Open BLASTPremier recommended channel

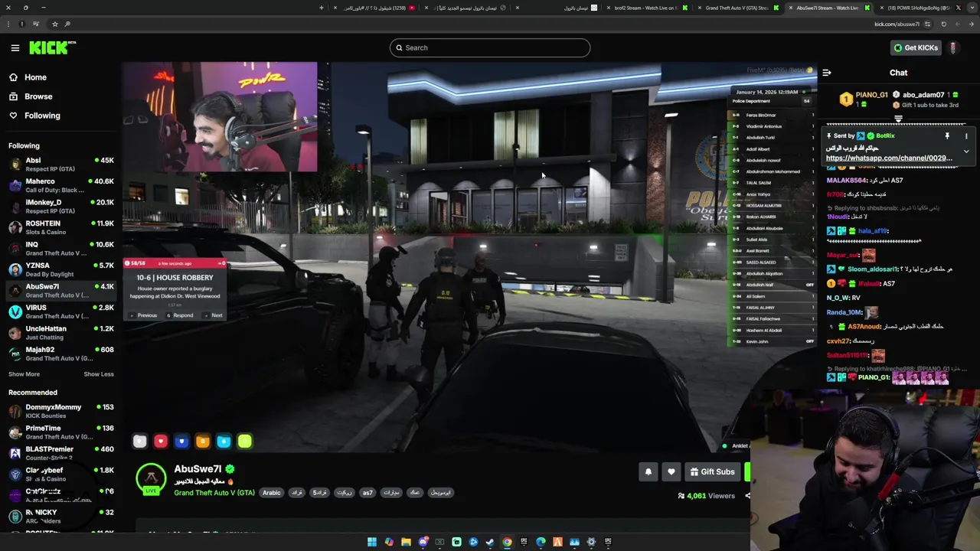click(x=61, y=453)
